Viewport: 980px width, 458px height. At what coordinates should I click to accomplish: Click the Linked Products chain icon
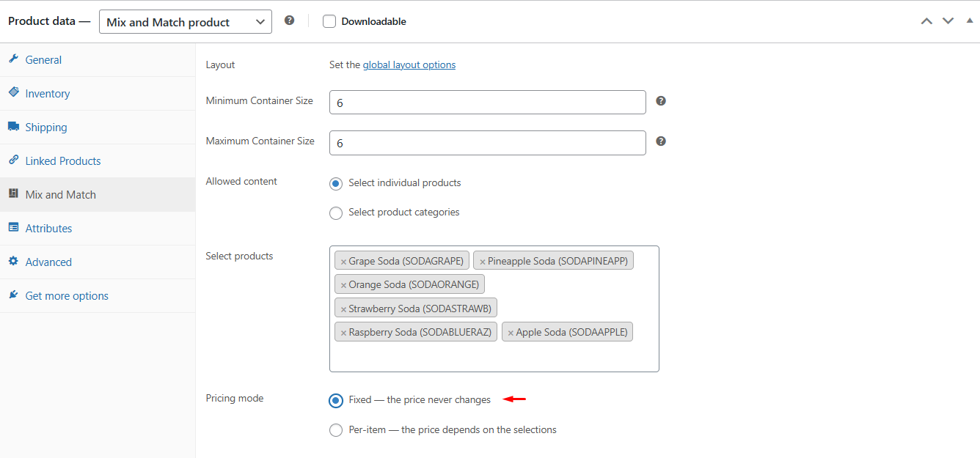(x=13, y=160)
